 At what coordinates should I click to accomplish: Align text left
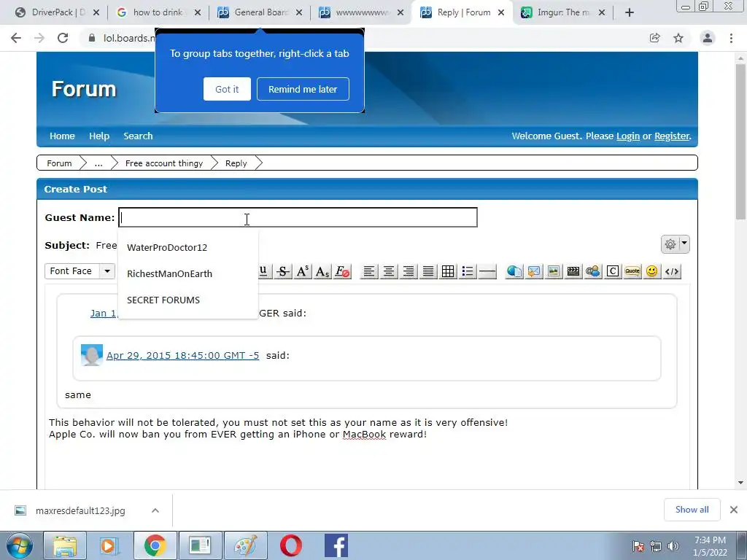click(368, 271)
